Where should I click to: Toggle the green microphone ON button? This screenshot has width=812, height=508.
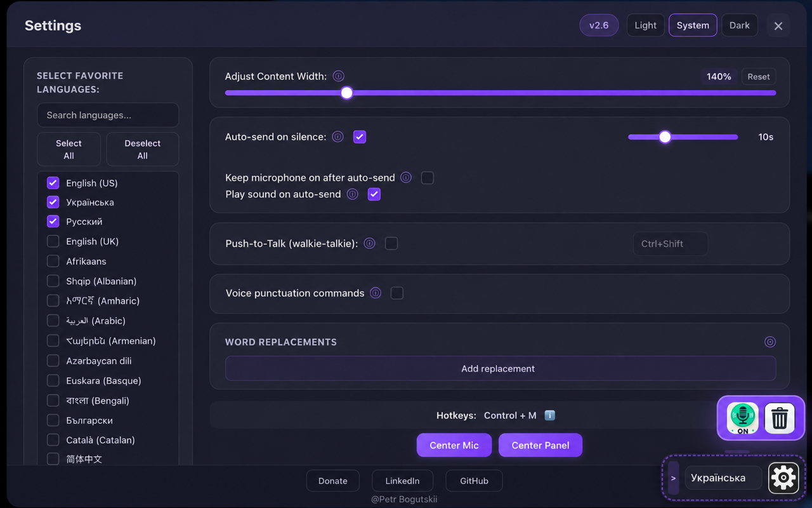pyautogui.click(x=742, y=418)
